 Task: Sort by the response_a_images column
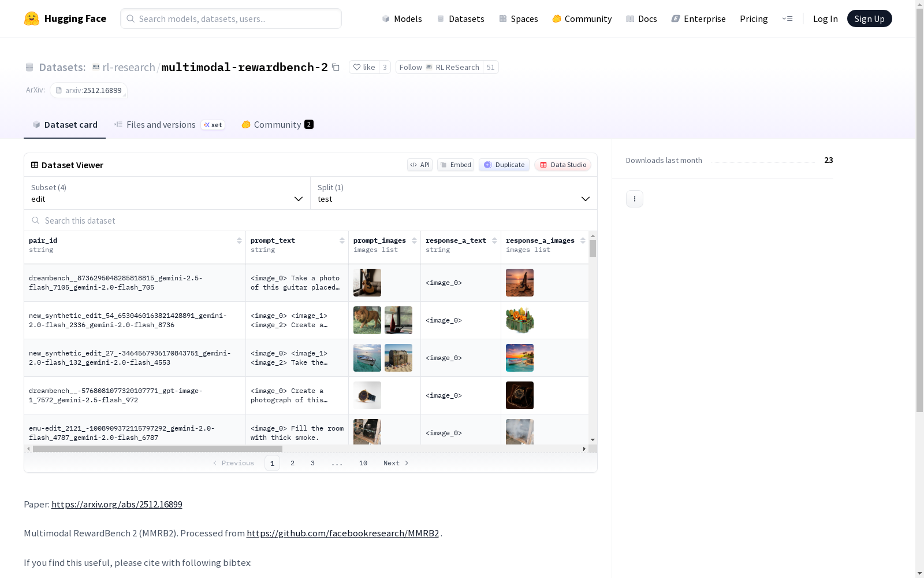click(x=583, y=240)
